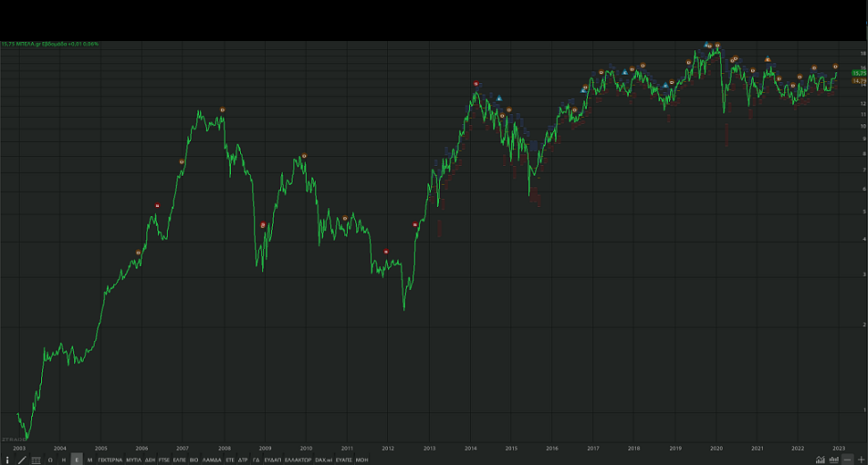Click the orange marker at late 2007 peak
This screenshot has height=465, width=868.
[x=223, y=110]
